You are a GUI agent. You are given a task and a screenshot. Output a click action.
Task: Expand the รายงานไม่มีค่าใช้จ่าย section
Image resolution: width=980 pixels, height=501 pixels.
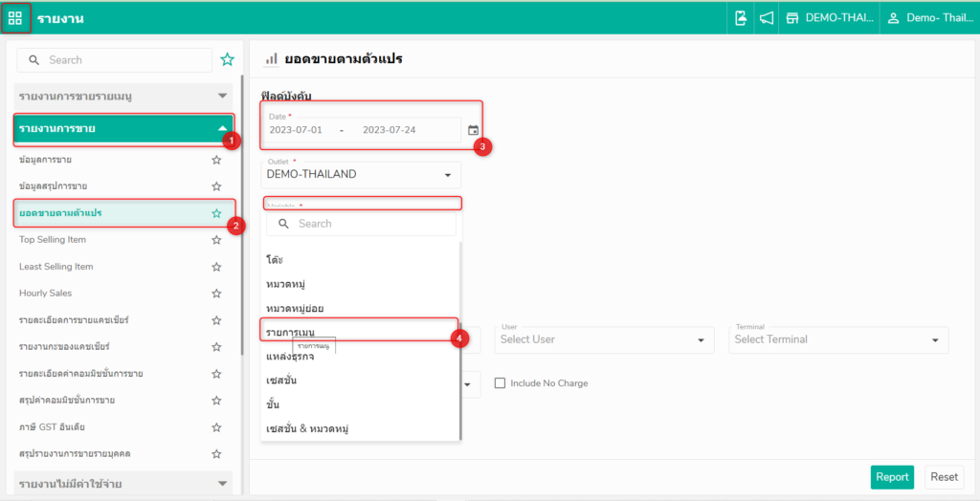123,484
